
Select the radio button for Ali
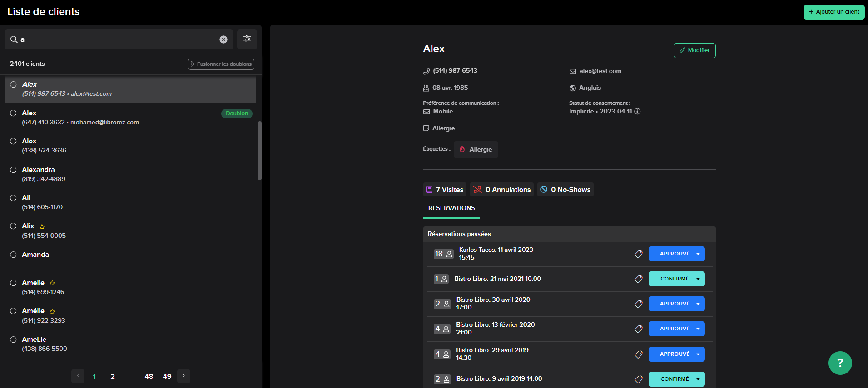tap(14, 198)
